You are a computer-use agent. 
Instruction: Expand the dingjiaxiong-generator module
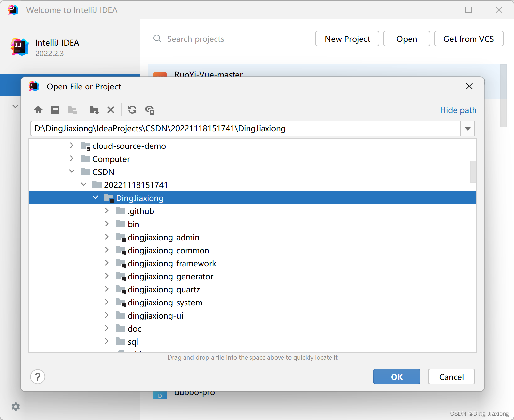click(107, 276)
